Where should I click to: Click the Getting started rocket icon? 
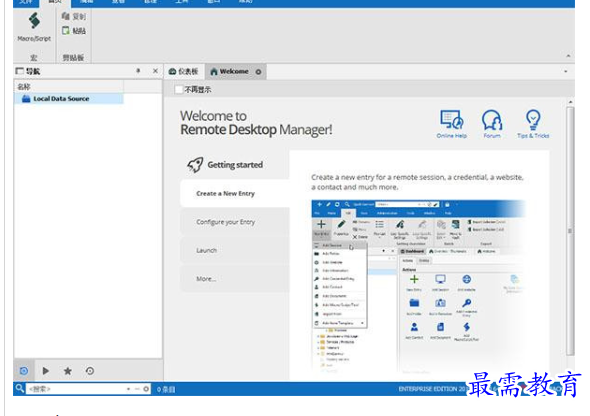tap(195, 165)
